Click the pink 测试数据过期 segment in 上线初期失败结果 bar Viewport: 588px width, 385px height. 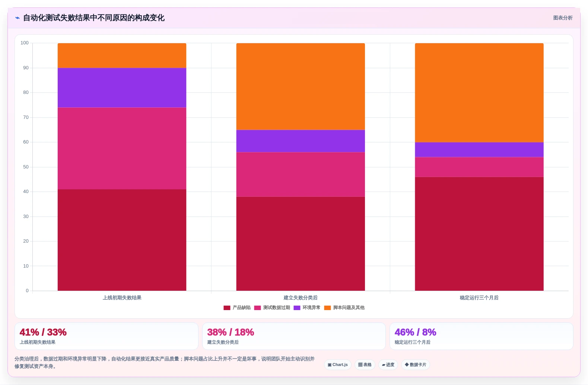pyautogui.click(x=122, y=148)
